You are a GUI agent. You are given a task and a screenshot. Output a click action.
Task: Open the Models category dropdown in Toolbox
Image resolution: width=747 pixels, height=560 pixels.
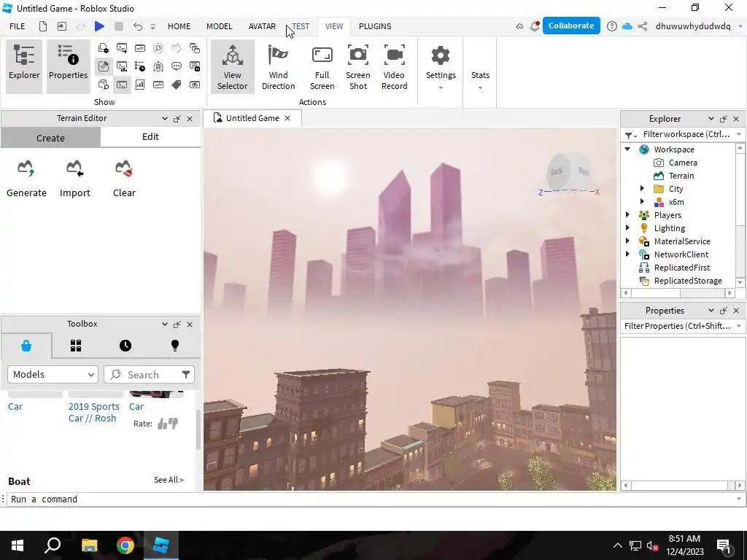click(x=53, y=374)
